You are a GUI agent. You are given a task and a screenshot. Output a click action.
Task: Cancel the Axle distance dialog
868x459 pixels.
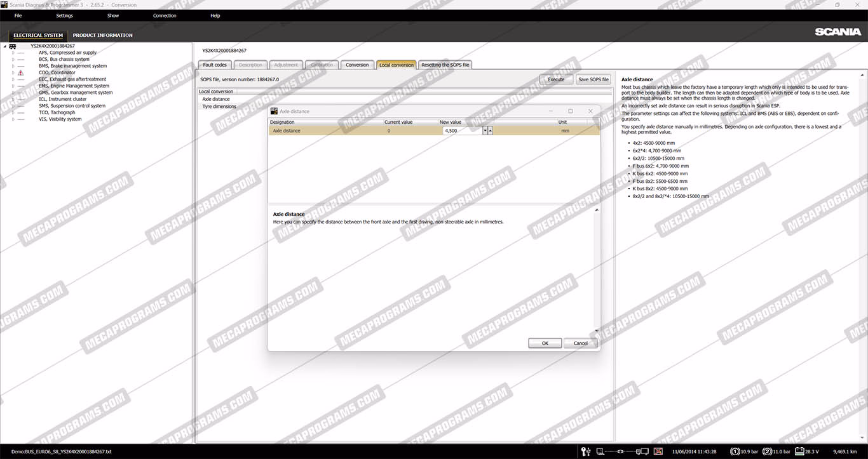(581, 343)
